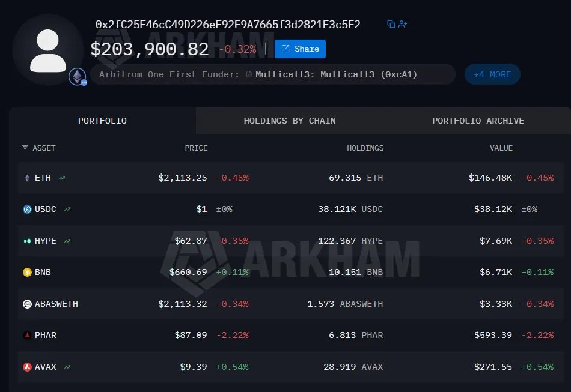Image resolution: width=571 pixels, height=392 pixels.
Task: Click the 69.315 ETH holdings cell
Action: [356, 178]
